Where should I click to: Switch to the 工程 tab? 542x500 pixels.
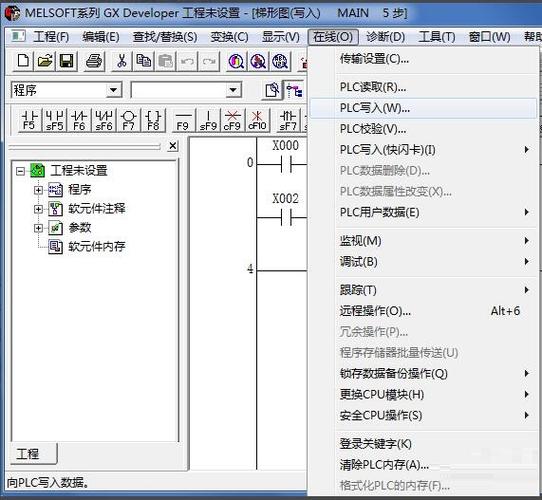33,454
